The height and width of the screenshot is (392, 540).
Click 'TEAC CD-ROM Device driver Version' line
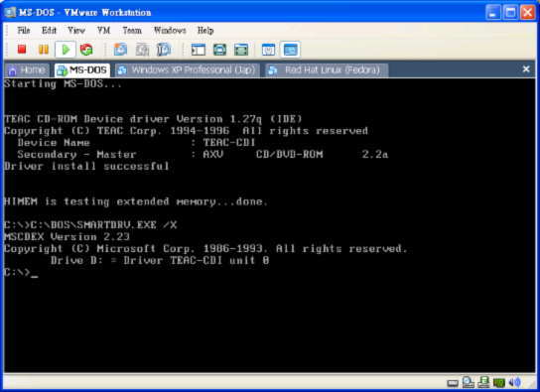pos(153,119)
